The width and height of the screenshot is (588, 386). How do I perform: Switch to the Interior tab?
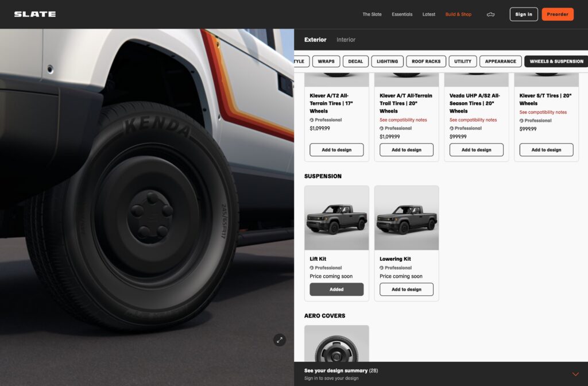click(346, 40)
